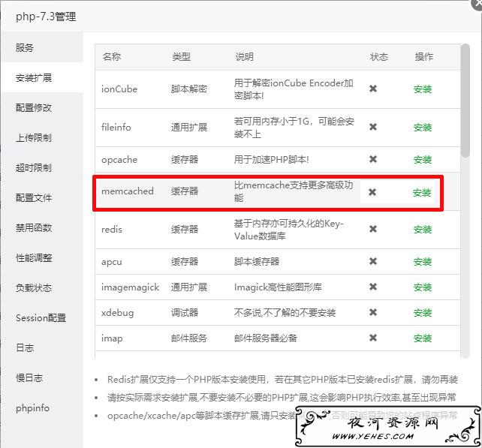Click opcache not-installed status icon
Image resolution: width=482 pixels, height=448 pixels.
[x=373, y=159]
